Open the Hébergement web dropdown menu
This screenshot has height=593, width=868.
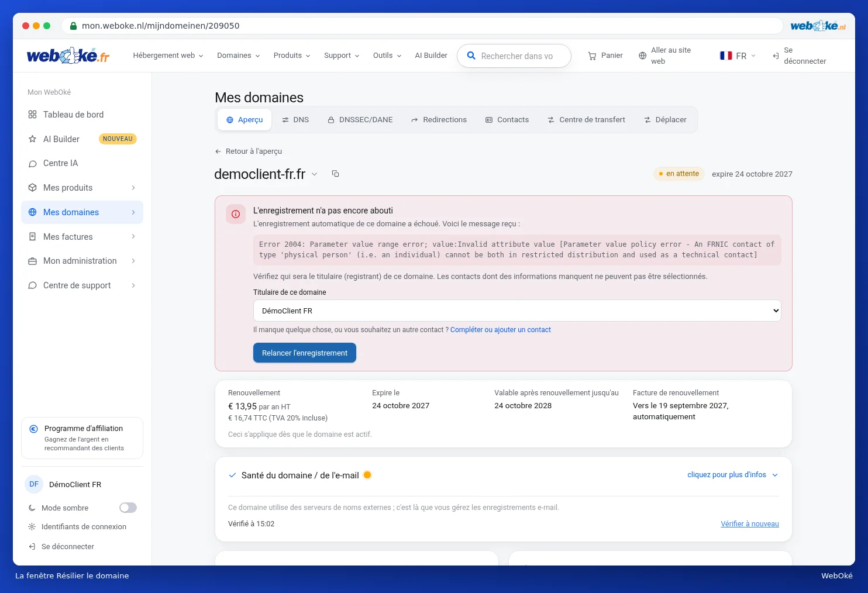click(168, 56)
